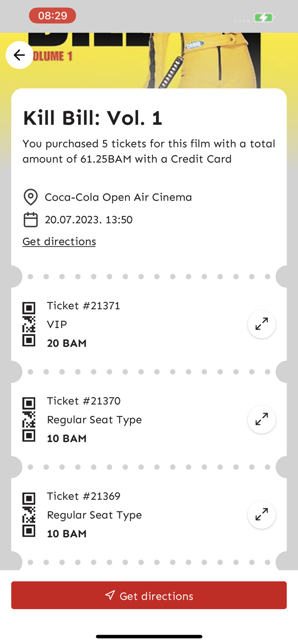Expand Ticket #21369 to fullscreen view
The width and height of the screenshot is (298, 644).
click(261, 514)
